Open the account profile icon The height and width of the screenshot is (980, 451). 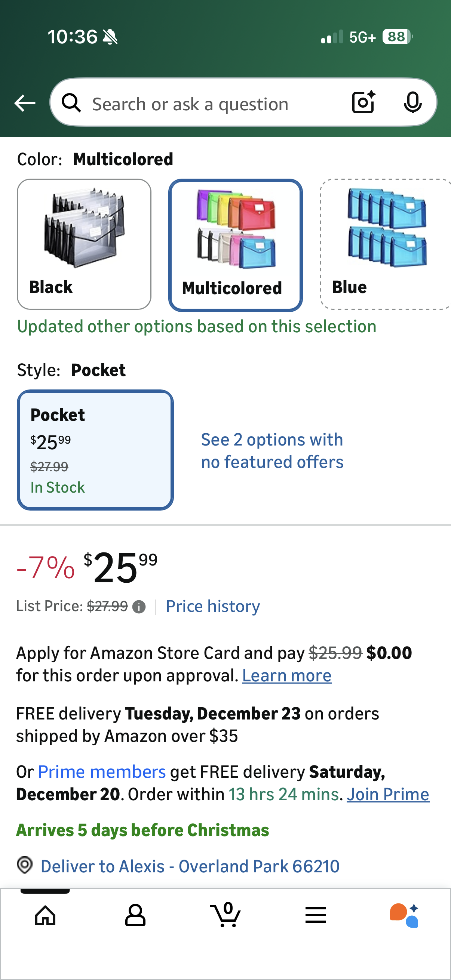pos(135,915)
